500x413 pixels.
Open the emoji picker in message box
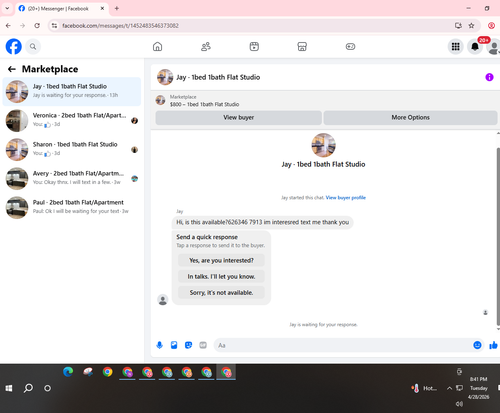477,345
